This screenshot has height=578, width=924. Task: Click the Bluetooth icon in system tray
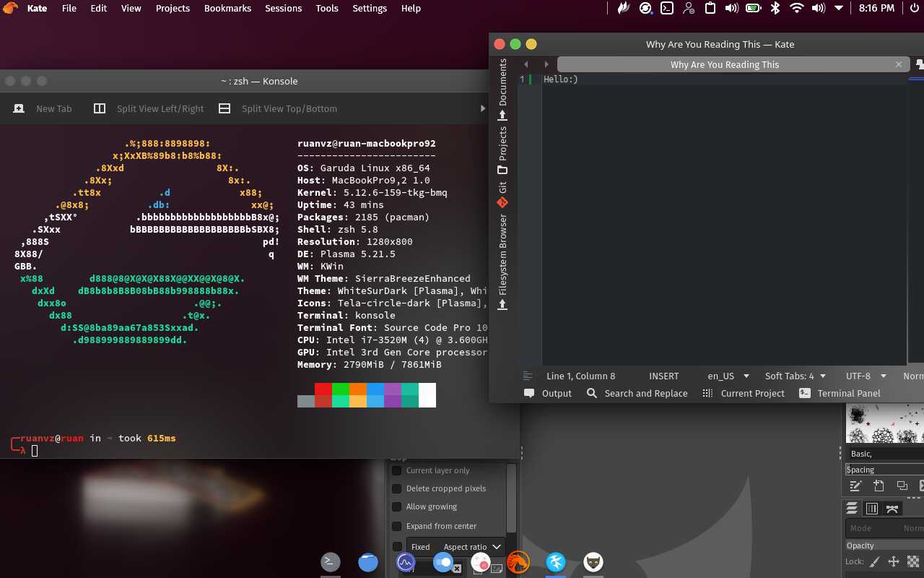[775, 9]
